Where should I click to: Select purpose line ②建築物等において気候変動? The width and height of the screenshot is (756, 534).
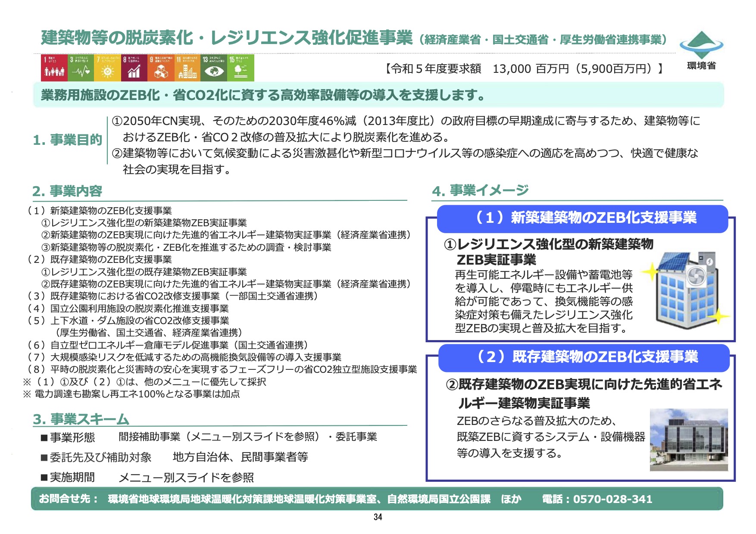(405, 161)
